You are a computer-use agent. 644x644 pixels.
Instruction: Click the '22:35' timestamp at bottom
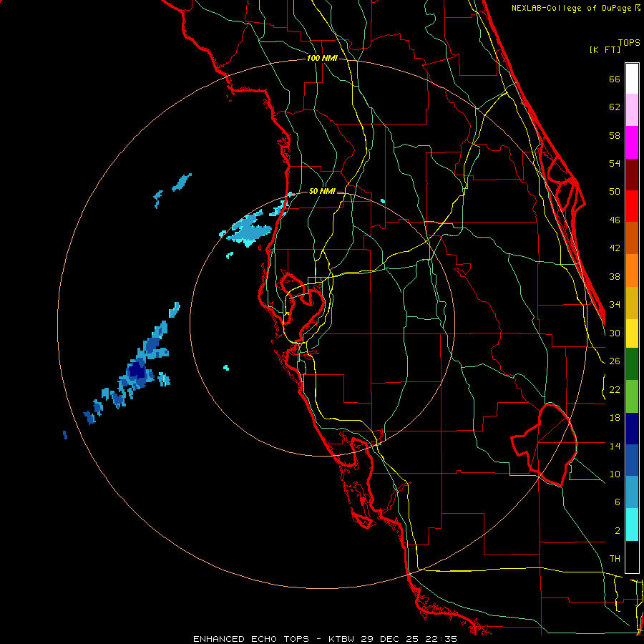tap(441, 639)
